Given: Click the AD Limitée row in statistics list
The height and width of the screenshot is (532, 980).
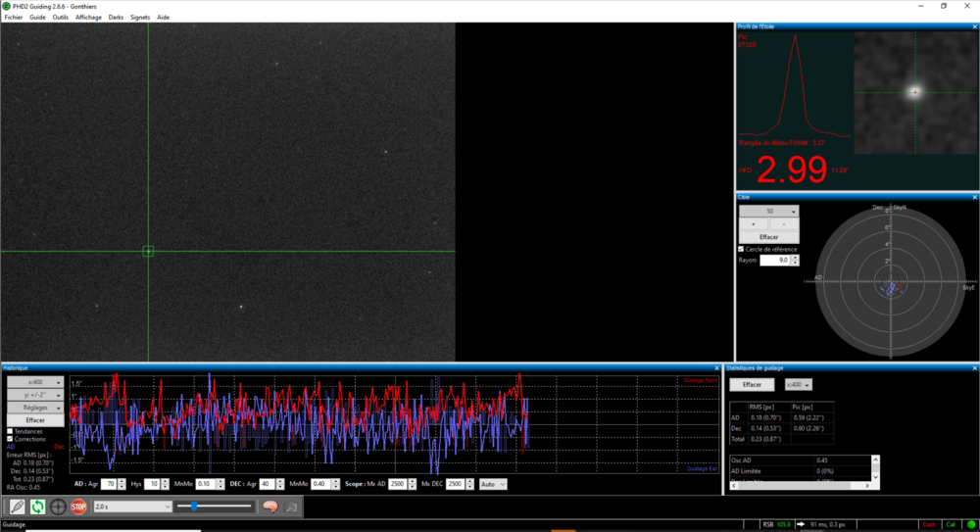Looking at the screenshot, I should coord(800,471).
